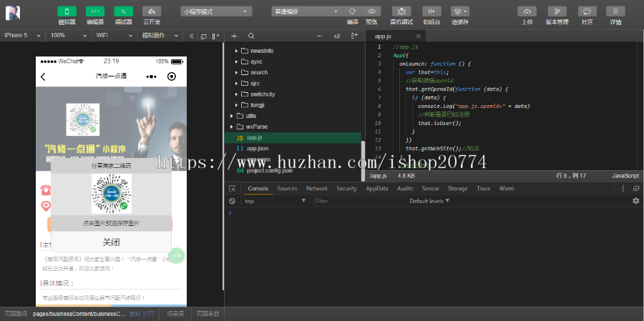Toggle the debugger (调试器) panel button
The image size is (644, 321).
[x=123, y=11]
